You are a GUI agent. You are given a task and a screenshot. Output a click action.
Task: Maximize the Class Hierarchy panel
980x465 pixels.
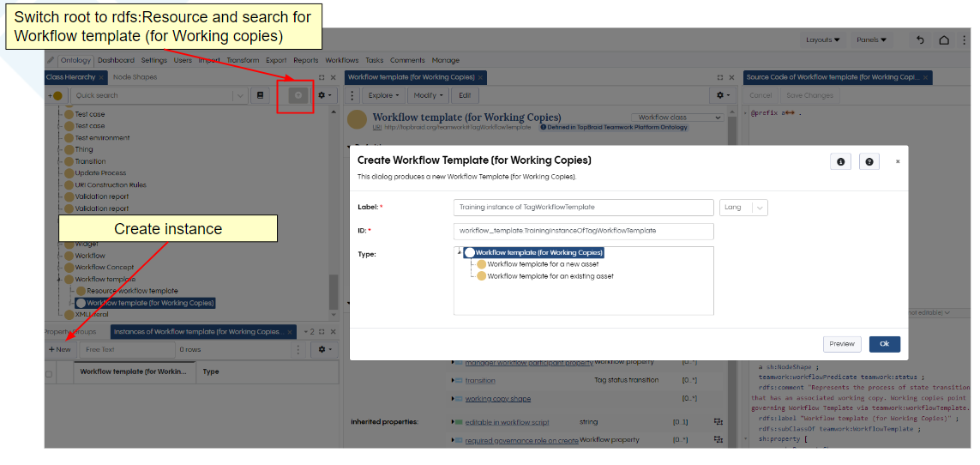pos(322,77)
